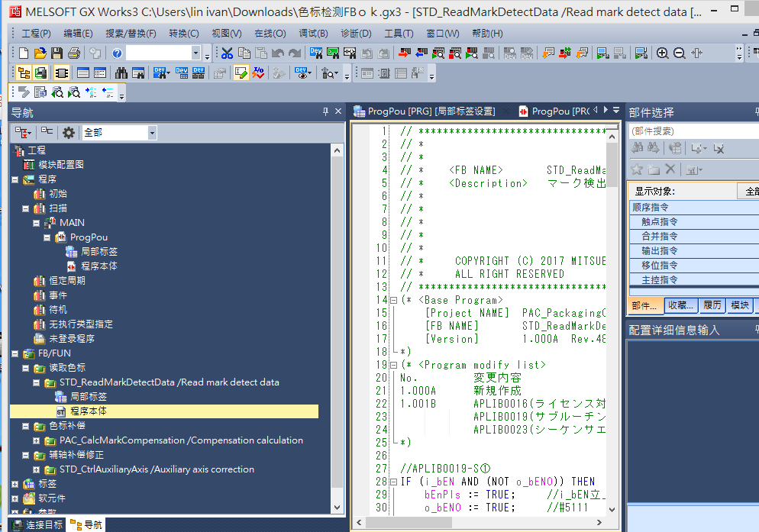Open project via folder icon
This screenshot has width=759, height=532.
tap(40, 53)
